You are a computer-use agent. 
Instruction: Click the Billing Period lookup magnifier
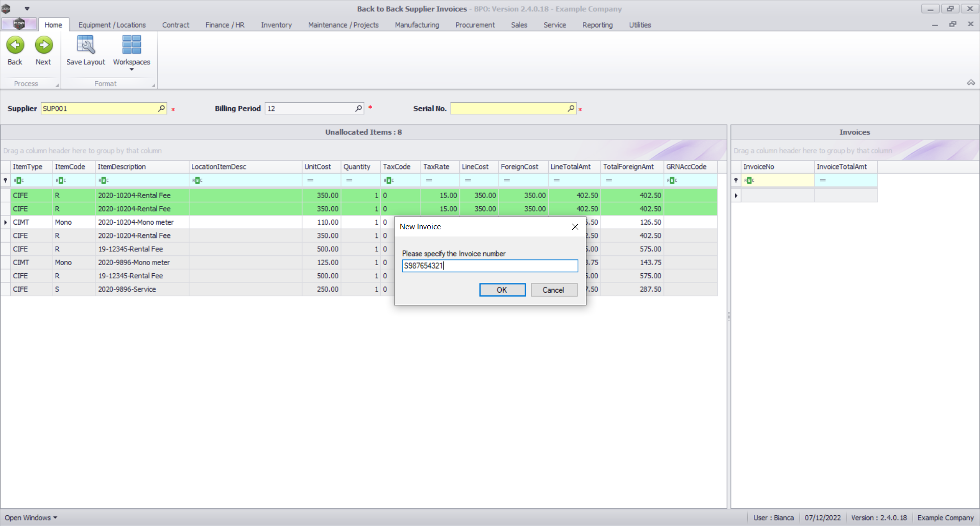point(358,108)
